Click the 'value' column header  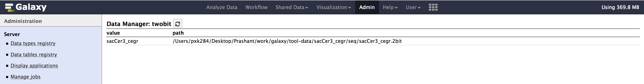(x=113, y=33)
